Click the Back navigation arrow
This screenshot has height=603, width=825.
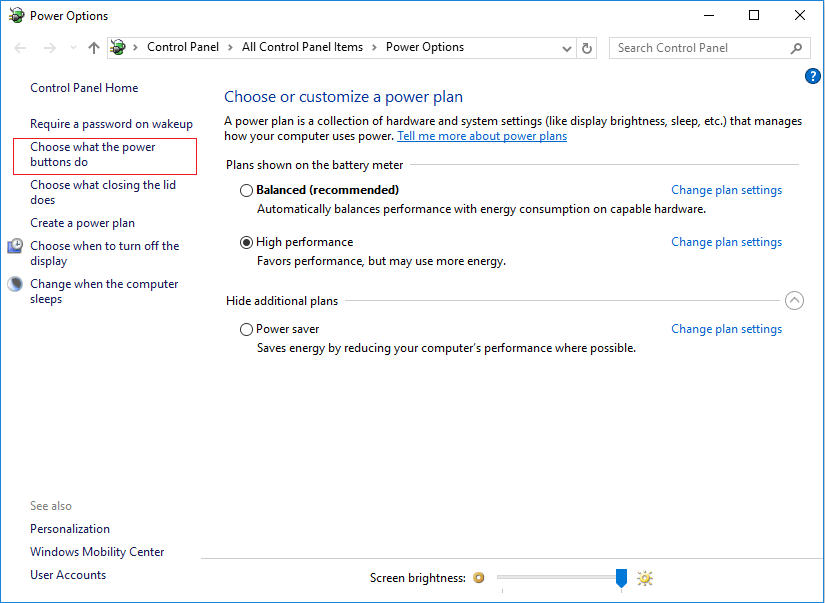point(21,48)
